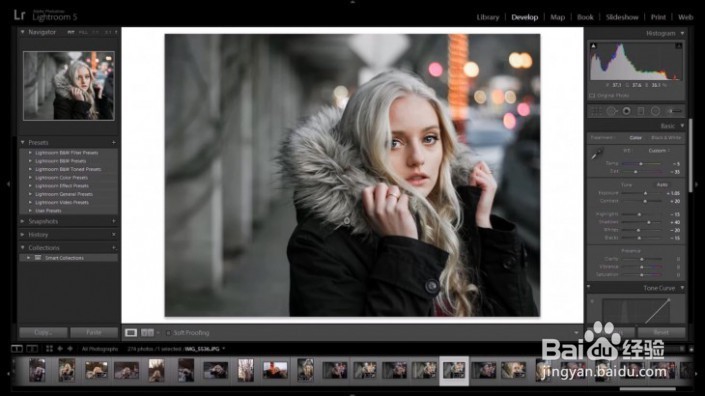Click Tone Curve panel on/off switch
Viewport: 705px width, 396px height.
click(589, 287)
